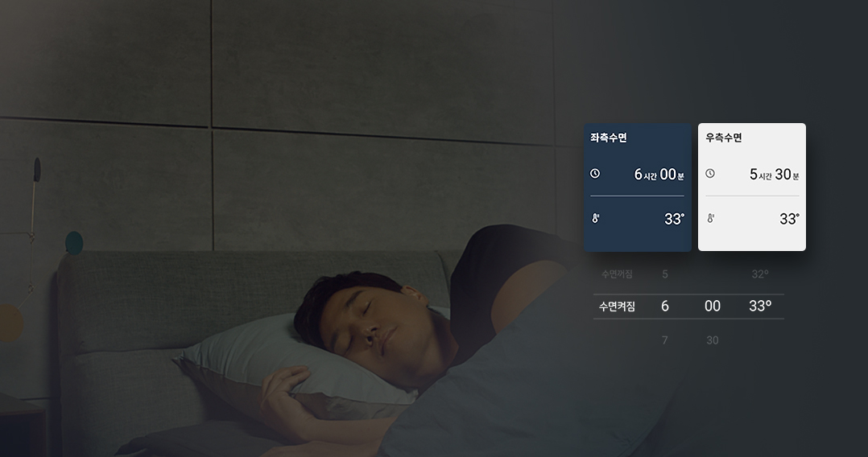This screenshot has height=457, width=868.
Task: Pick hour 5 in the picker wheel
Action: click(x=665, y=274)
